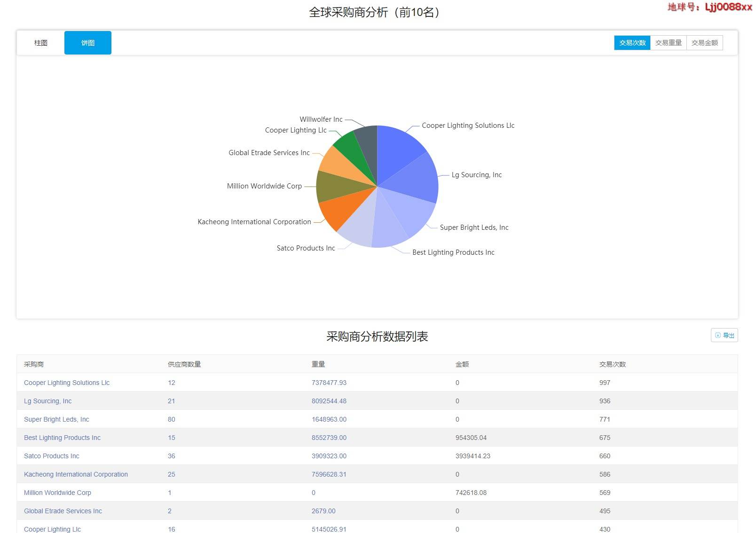Click the Kacheong International Corporation chart label
The height and width of the screenshot is (533, 756).
click(x=254, y=222)
